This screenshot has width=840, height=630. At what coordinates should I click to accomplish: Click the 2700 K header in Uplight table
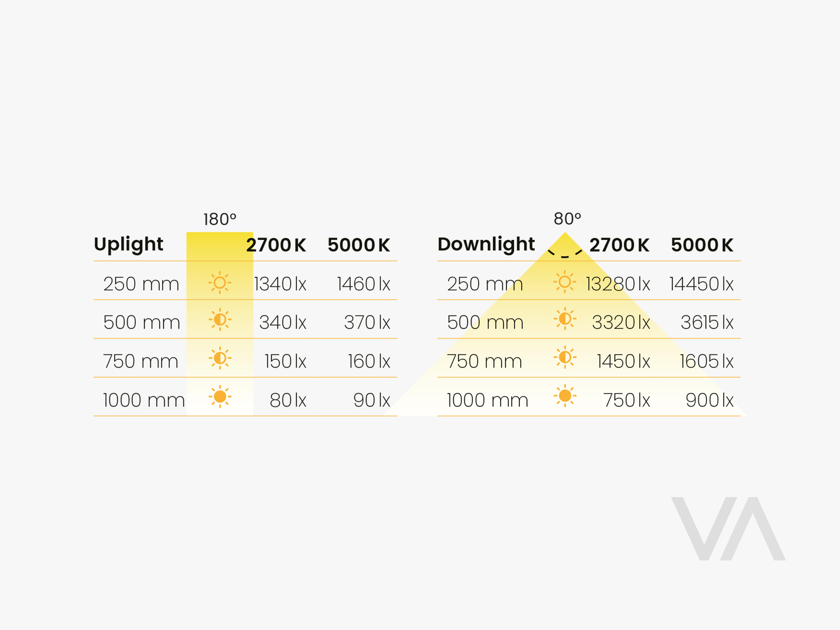coord(276,245)
